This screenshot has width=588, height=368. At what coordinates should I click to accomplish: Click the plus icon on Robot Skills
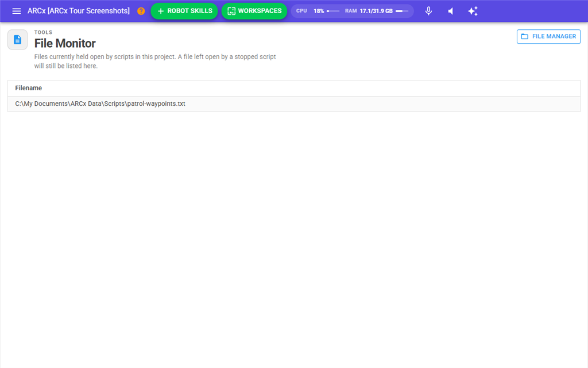[x=161, y=11]
